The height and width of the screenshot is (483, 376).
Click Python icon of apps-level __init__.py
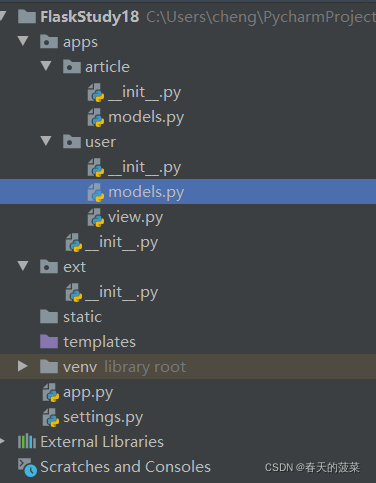tap(74, 242)
